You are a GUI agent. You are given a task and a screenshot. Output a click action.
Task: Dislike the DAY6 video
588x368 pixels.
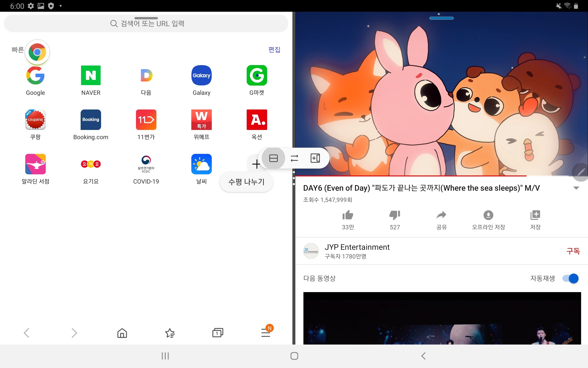(395, 220)
